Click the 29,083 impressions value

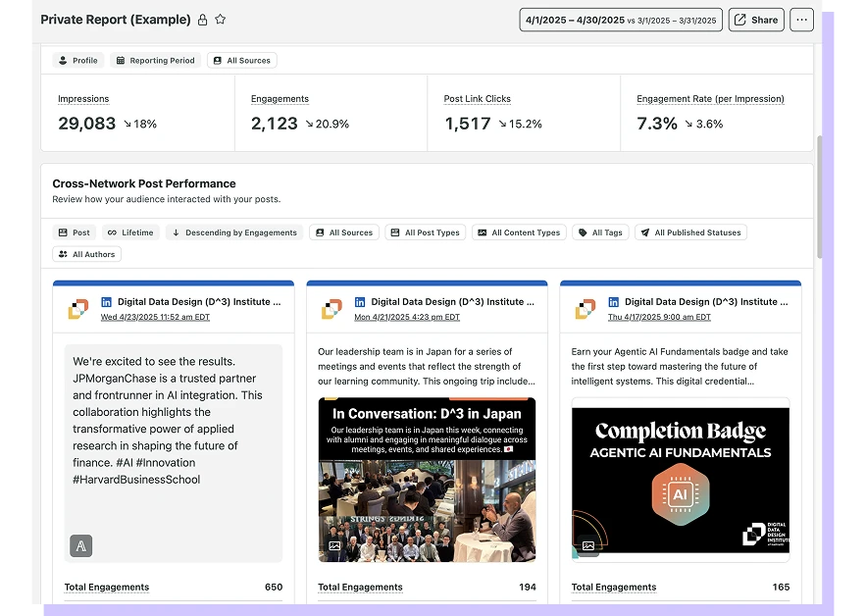click(86, 124)
